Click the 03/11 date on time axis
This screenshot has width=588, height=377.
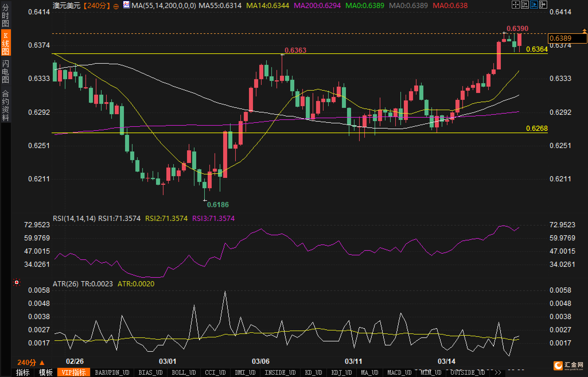[353, 361]
